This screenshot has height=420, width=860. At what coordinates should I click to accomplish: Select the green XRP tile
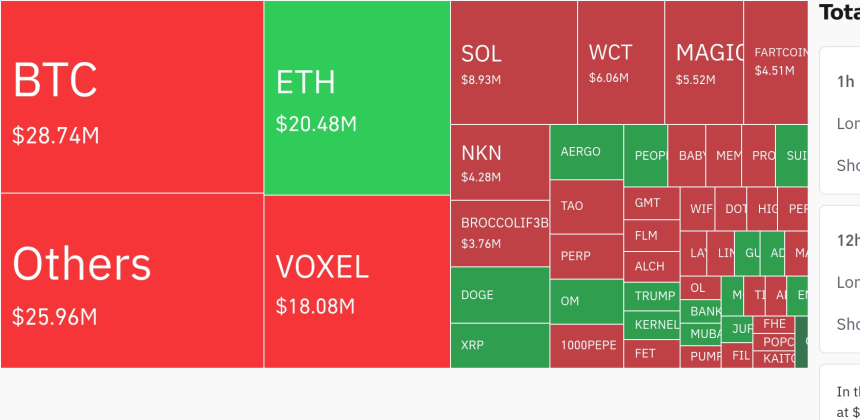[x=499, y=345]
